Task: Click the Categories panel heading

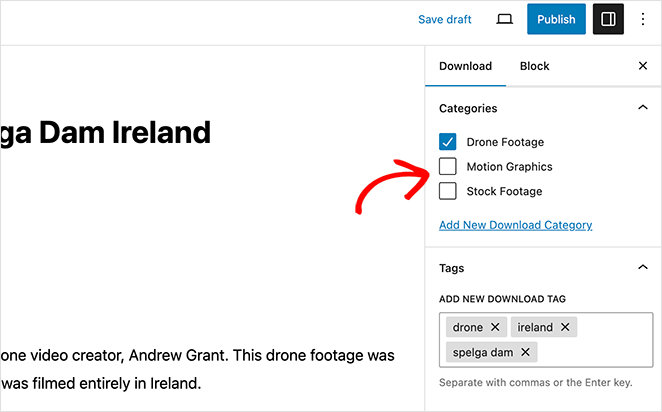Action: point(468,108)
